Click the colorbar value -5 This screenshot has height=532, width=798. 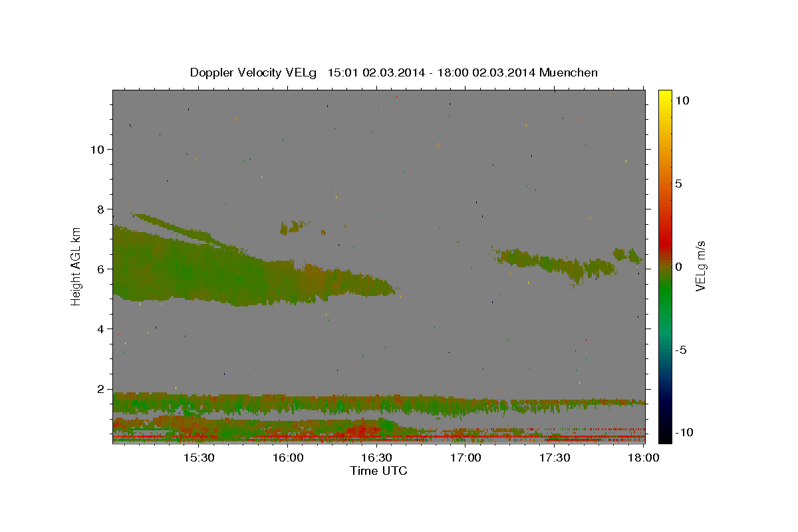pos(680,350)
